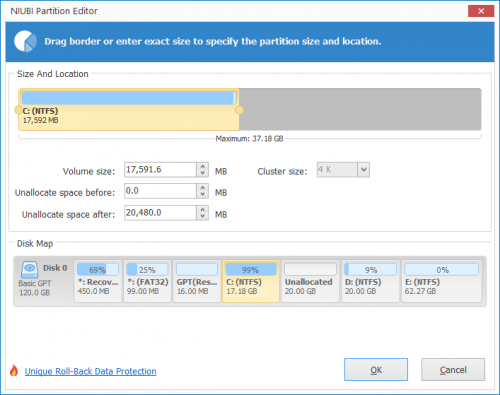The height and width of the screenshot is (395, 500).
Task: Click the Volume size label
Action: click(x=89, y=171)
